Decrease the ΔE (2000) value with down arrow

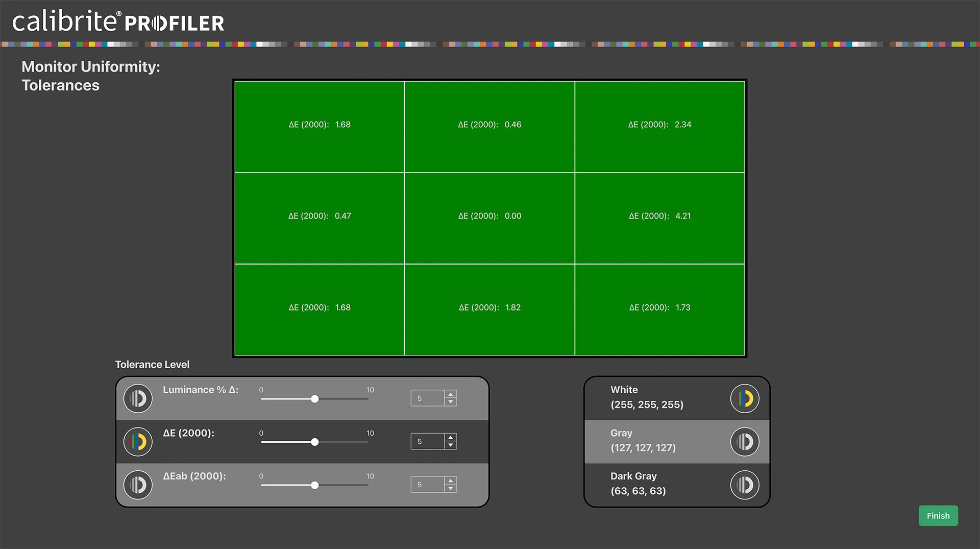[451, 445]
